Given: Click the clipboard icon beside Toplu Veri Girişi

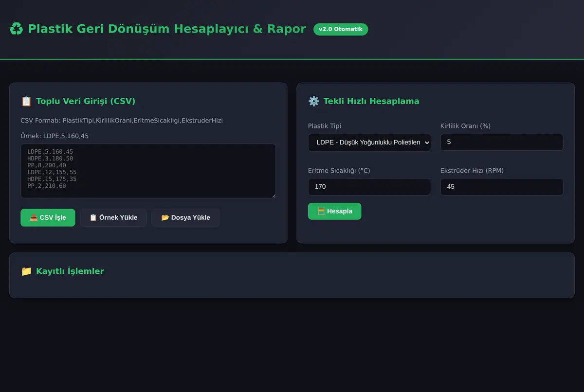Looking at the screenshot, I should pos(26,101).
